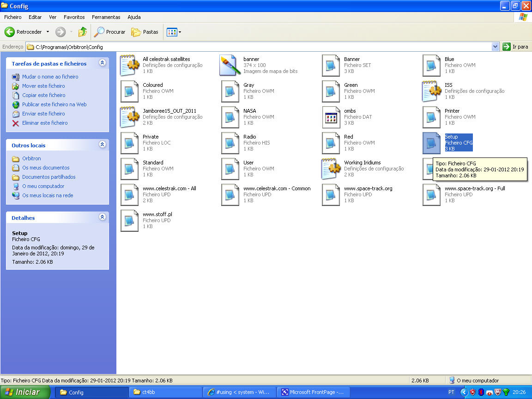532x399 pixels.
Task: Click Mudar o nome ao ficheiro link
Action: (50, 77)
